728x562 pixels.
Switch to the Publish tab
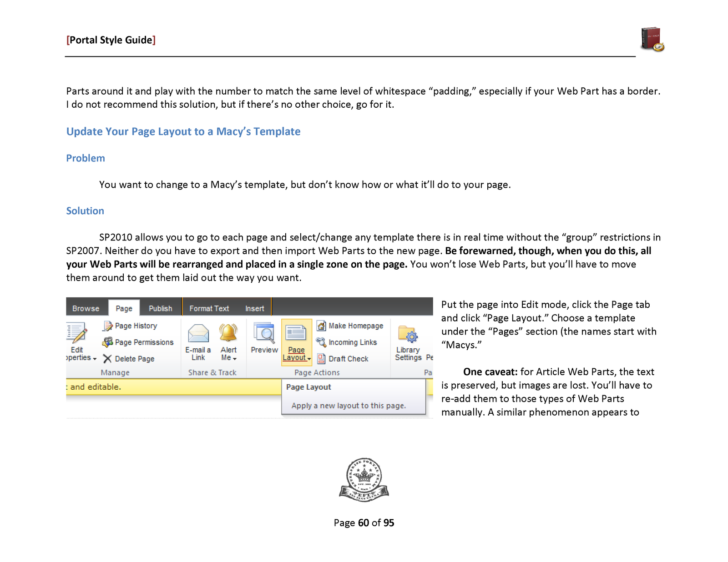161,308
